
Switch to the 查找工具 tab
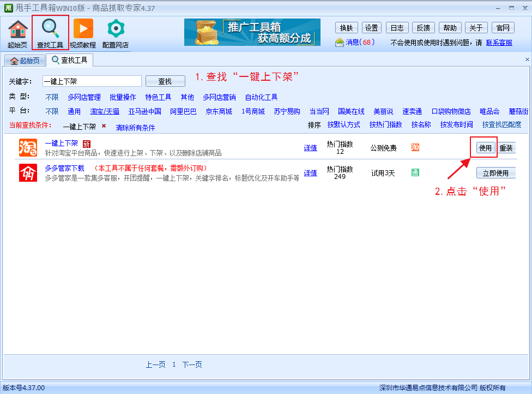click(x=70, y=60)
